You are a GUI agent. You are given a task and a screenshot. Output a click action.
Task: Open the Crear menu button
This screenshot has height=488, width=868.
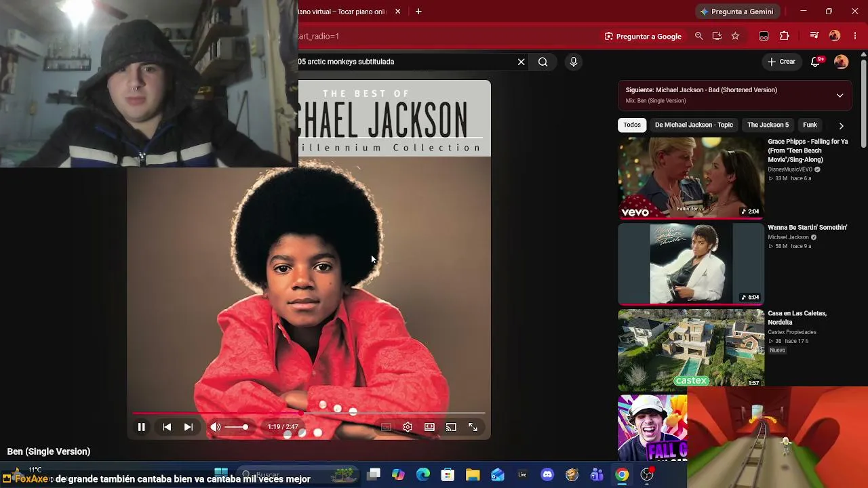pyautogui.click(x=781, y=62)
